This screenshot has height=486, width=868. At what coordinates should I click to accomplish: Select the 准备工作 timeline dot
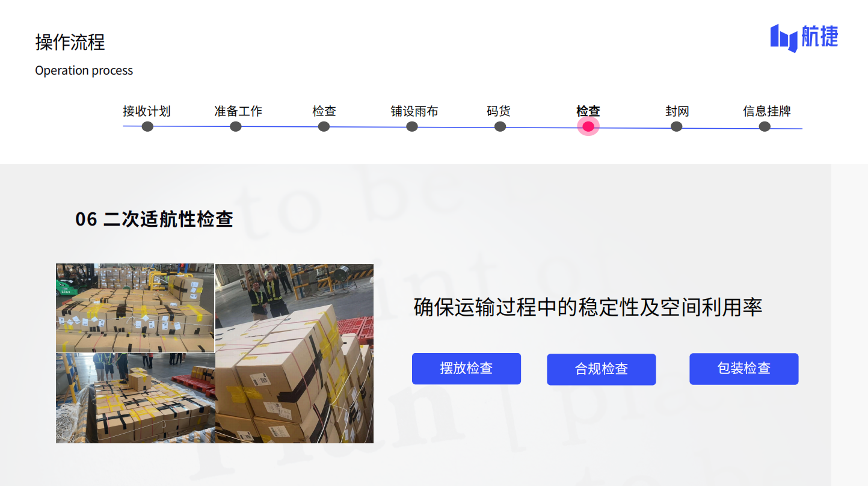coord(236,126)
